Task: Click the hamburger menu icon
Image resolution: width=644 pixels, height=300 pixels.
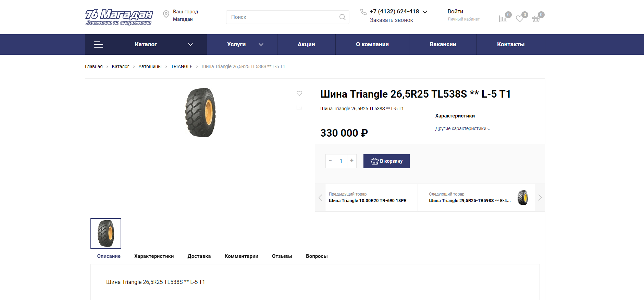Action: tap(99, 45)
